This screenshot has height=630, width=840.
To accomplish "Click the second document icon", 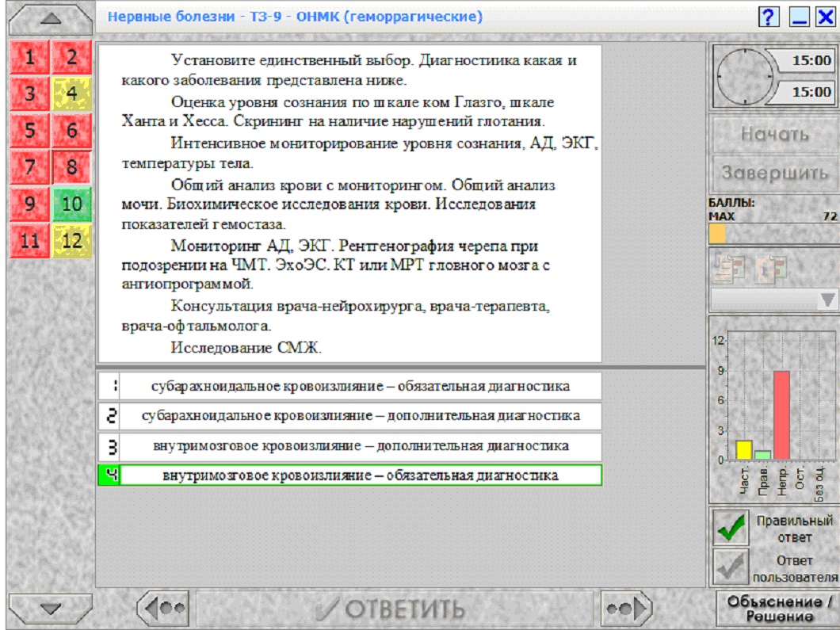I will click(771, 269).
